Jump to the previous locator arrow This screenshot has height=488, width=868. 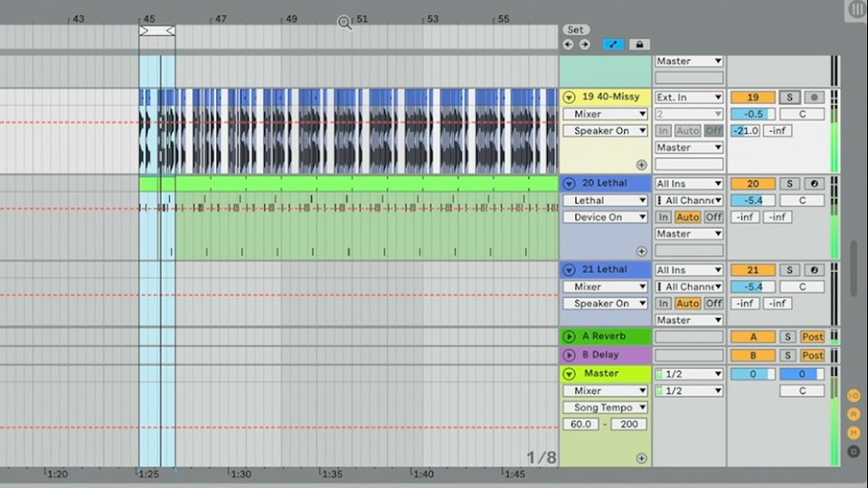point(568,44)
